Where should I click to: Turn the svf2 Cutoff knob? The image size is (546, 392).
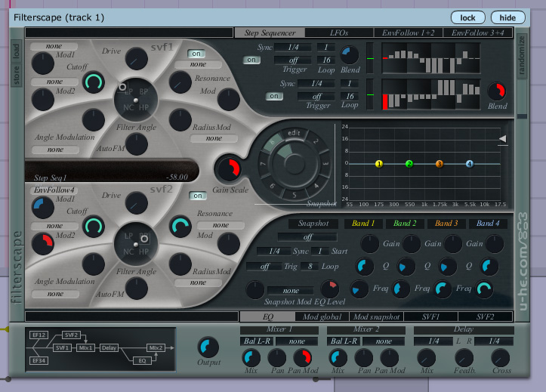click(x=94, y=227)
